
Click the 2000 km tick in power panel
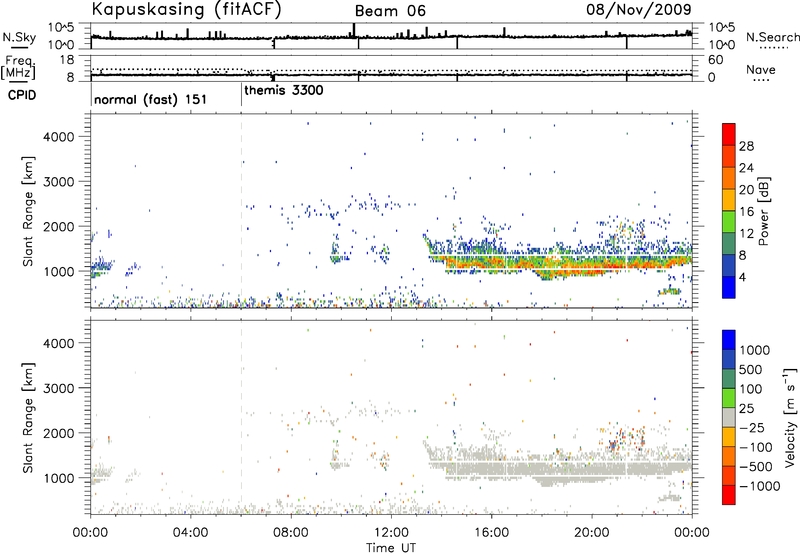click(59, 226)
